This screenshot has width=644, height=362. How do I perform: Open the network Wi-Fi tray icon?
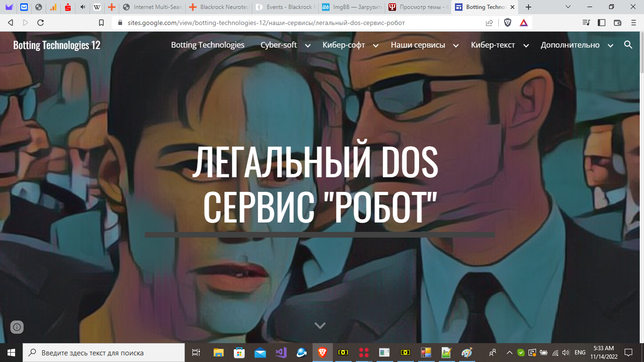point(555,353)
